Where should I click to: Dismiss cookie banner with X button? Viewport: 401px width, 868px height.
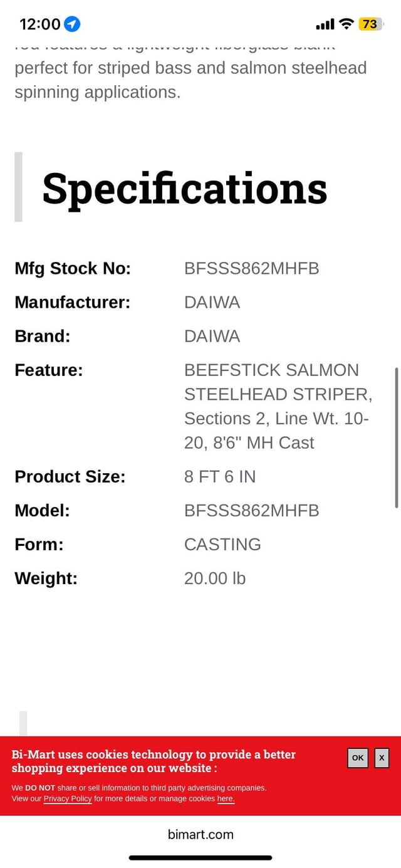382,758
